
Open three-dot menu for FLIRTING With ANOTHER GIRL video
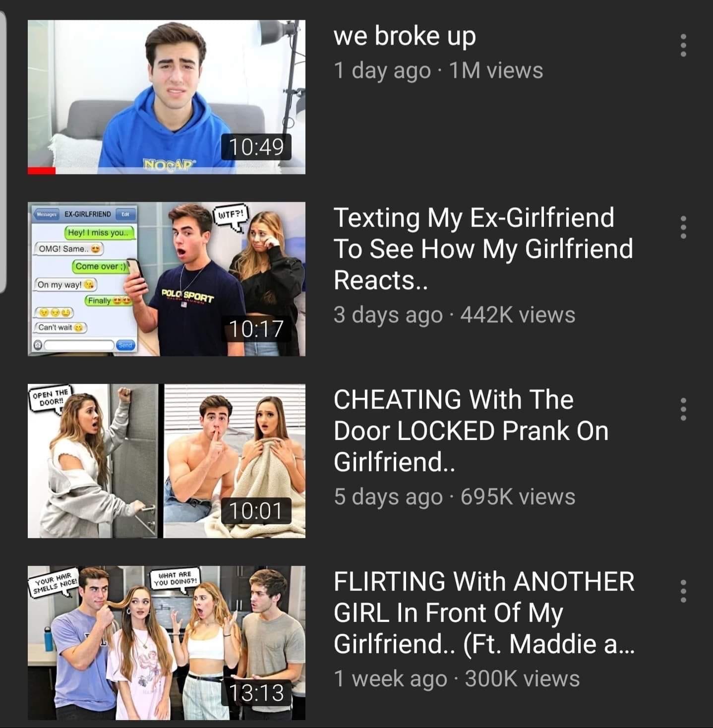(683, 591)
